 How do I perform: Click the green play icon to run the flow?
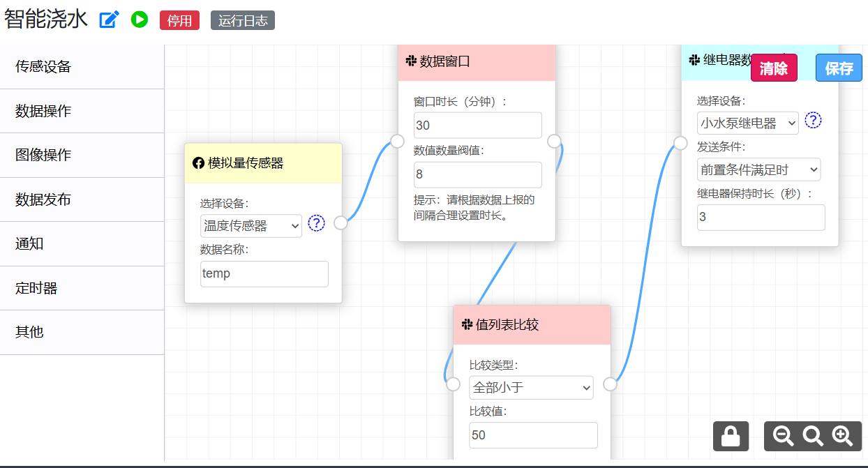tap(139, 20)
